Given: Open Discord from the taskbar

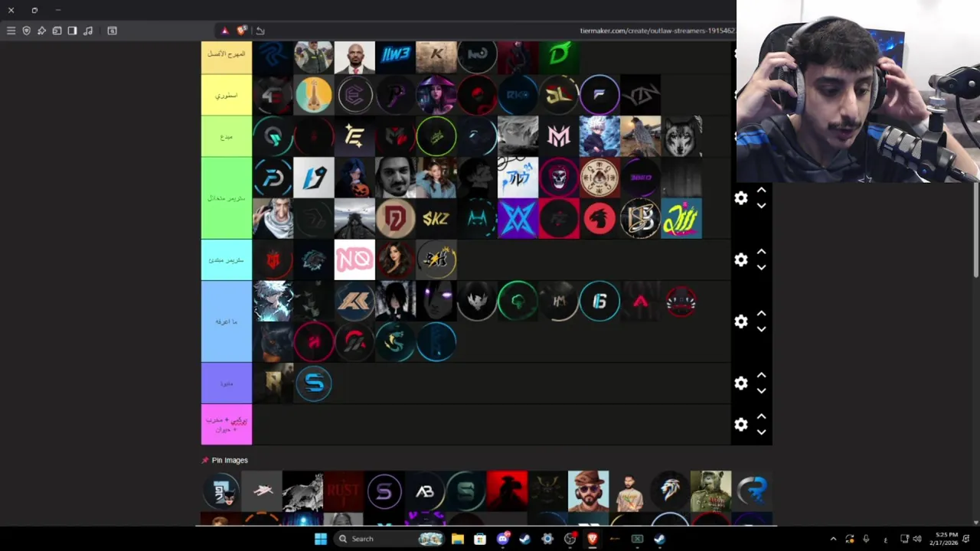Looking at the screenshot, I should point(503,539).
